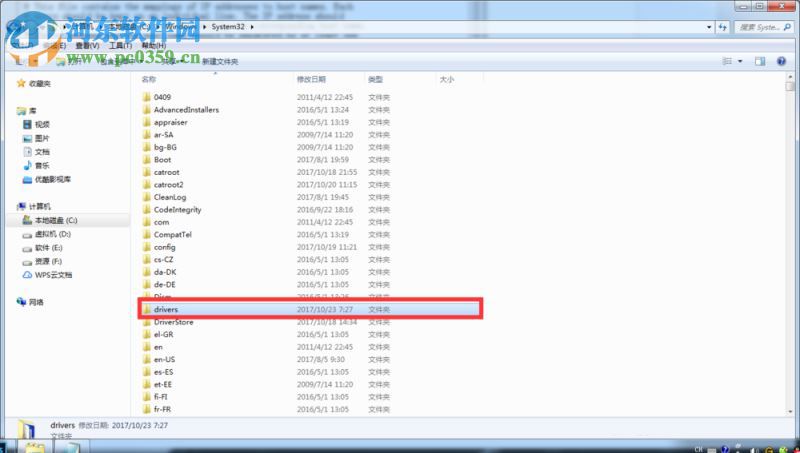Click the folder icon of 0409
Image resolution: width=800 pixels, height=453 pixels.
click(x=147, y=97)
